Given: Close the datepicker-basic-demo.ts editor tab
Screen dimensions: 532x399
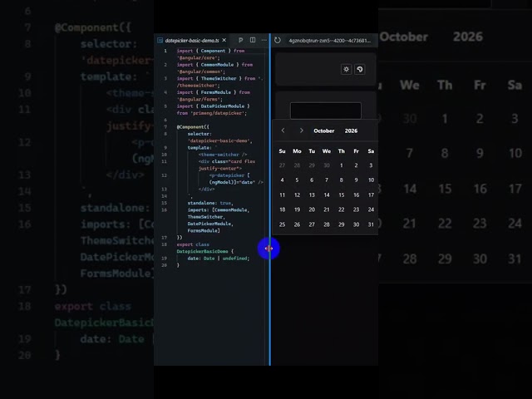Looking at the screenshot, I should pyautogui.click(x=224, y=40).
